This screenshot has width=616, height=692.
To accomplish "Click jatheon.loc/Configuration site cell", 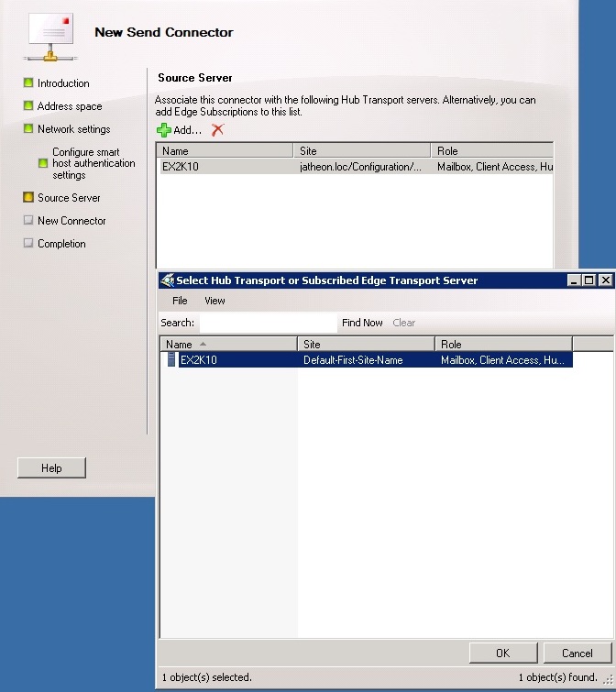I will click(360, 167).
